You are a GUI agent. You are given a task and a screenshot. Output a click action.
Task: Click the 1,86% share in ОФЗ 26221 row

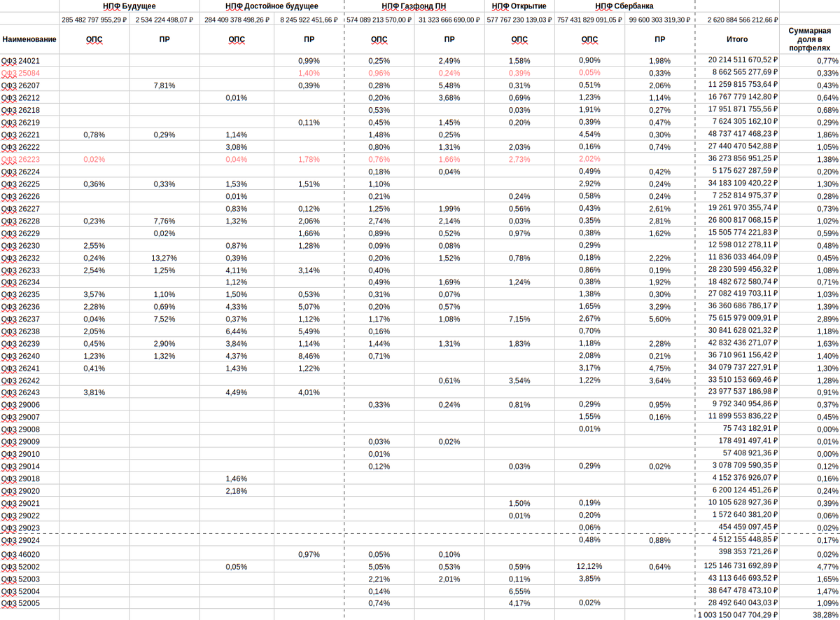(x=827, y=135)
